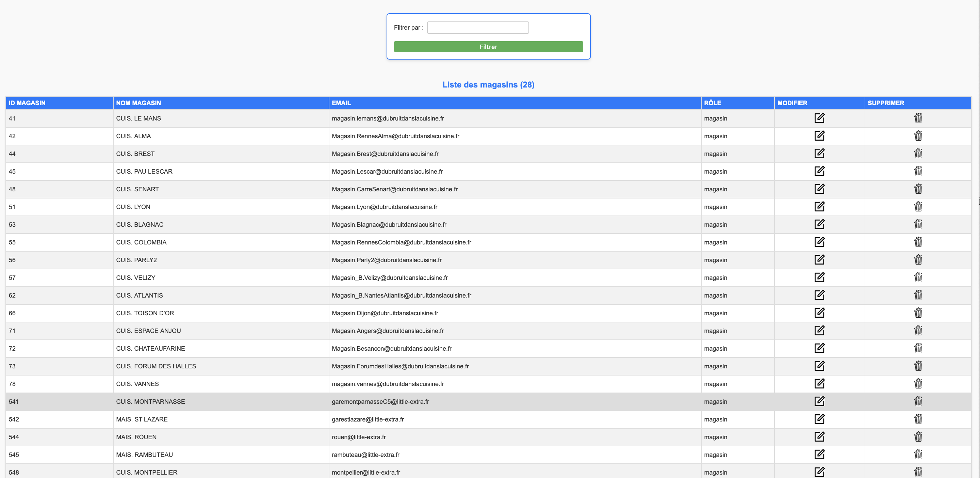Click trash icon for CUIS. VANNES
The image size is (980, 478).
918,384
